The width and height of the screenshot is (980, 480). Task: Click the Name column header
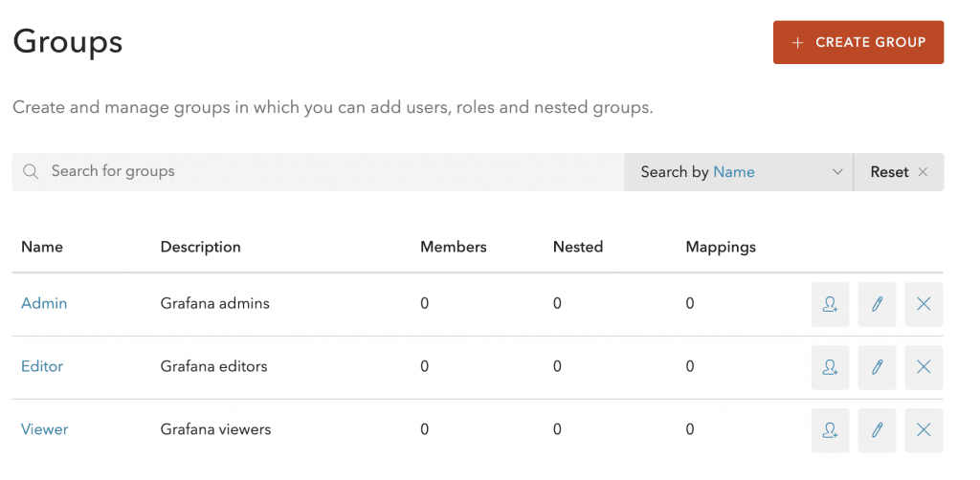(42, 247)
